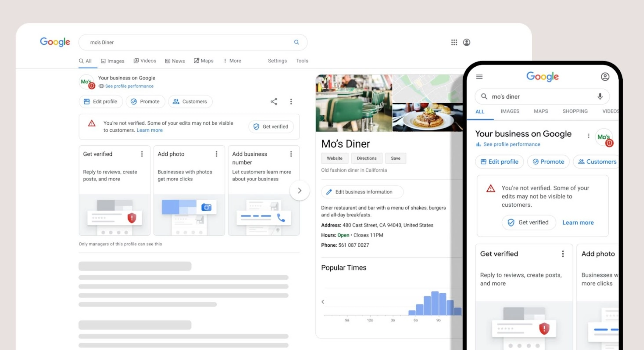Click desktop See profile performance link
Image resolution: width=644 pixels, height=350 pixels.
(x=129, y=86)
